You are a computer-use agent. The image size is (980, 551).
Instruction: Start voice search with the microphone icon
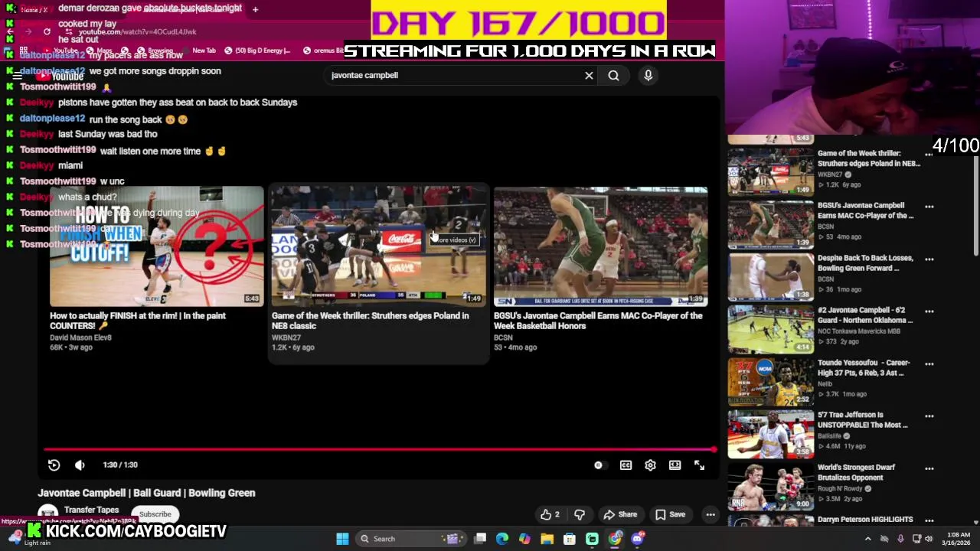tap(648, 76)
